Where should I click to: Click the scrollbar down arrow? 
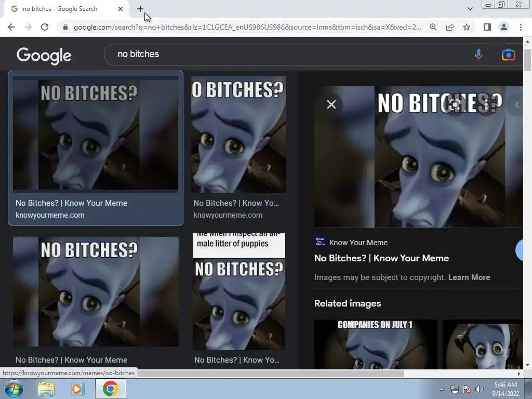(x=527, y=365)
